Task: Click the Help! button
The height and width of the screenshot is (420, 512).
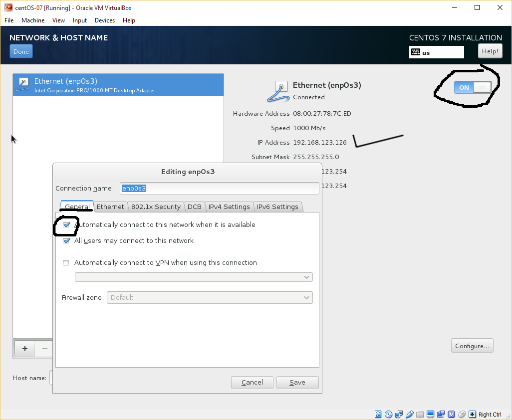Action: pyautogui.click(x=490, y=51)
